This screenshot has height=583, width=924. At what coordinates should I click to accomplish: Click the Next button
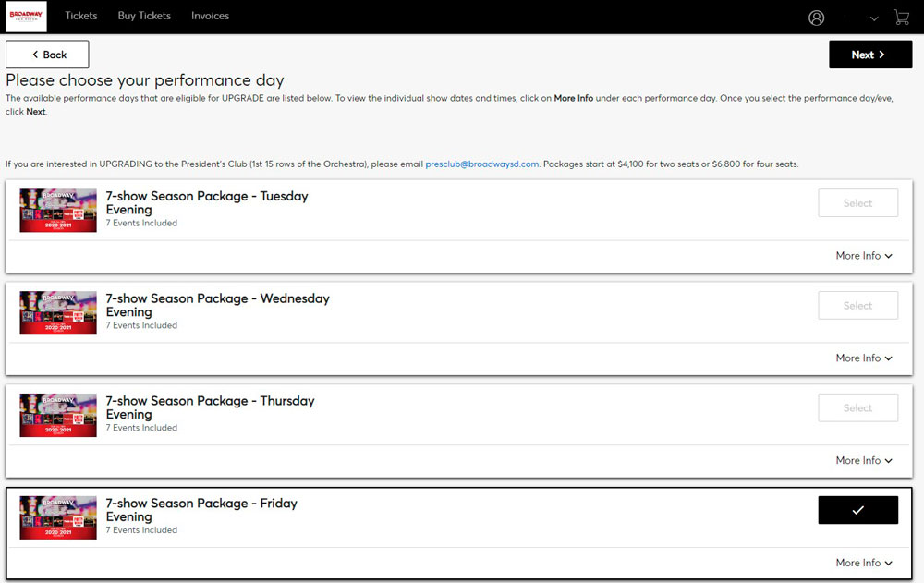point(870,55)
